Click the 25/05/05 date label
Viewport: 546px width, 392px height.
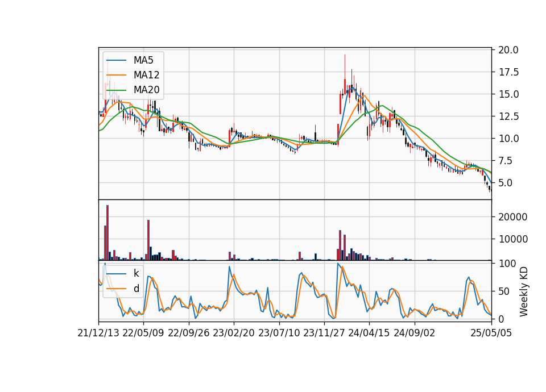[491, 333]
